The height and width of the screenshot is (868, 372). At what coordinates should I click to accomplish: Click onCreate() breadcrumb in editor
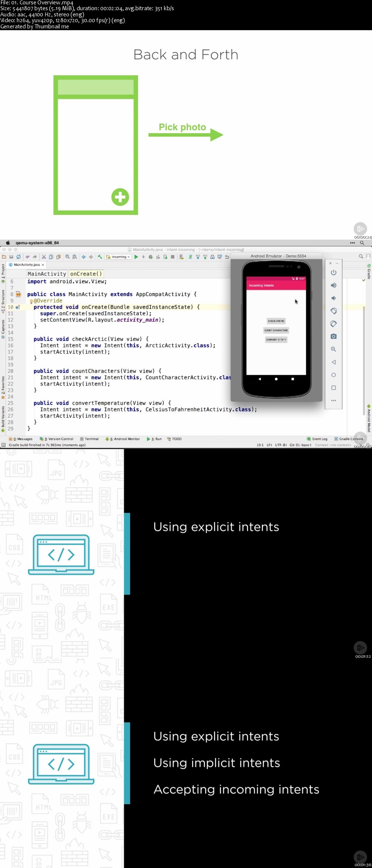point(86,274)
